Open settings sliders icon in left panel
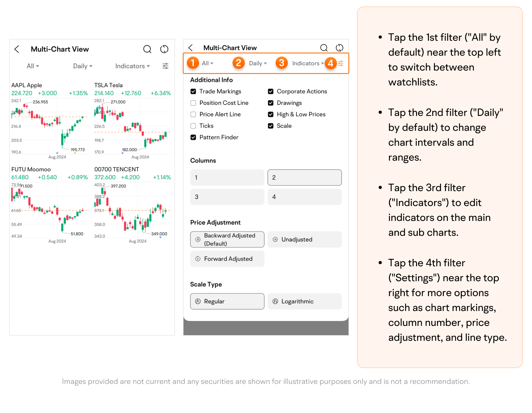This screenshot has height=413, width=532. point(165,66)
